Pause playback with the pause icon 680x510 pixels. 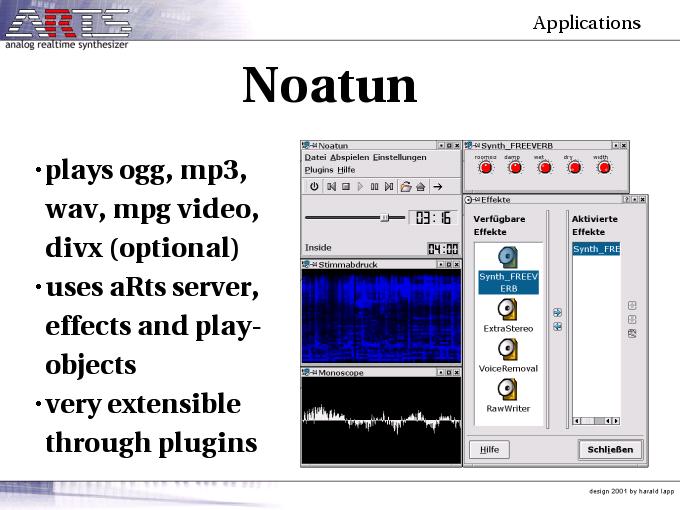374,187
